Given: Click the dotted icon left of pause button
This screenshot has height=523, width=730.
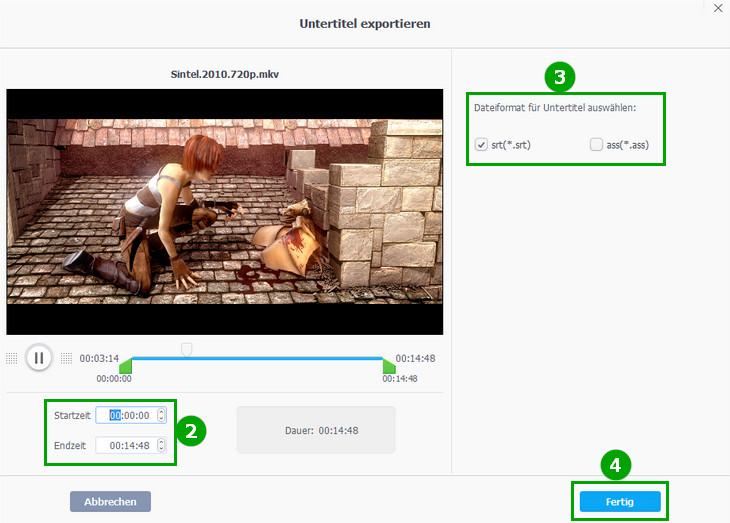Looking at the screenshot, I should 12,358.
